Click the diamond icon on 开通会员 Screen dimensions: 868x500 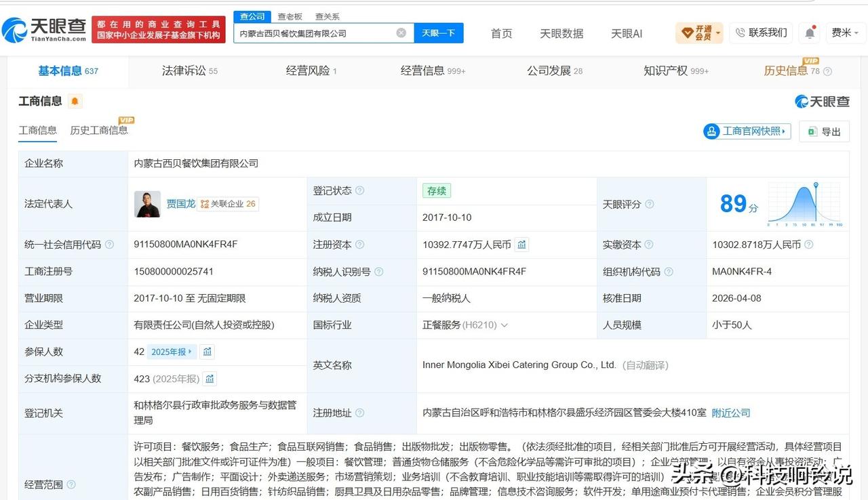(687, 33)
